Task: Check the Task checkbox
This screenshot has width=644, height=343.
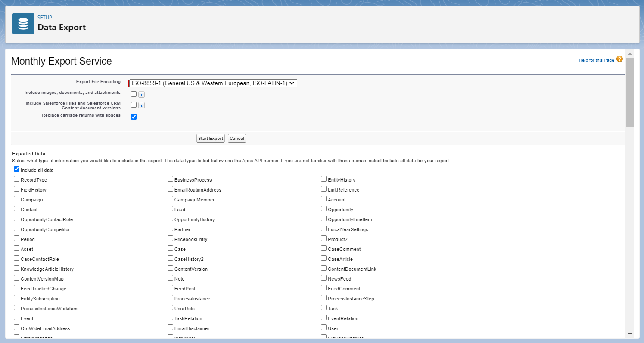Action: click(x=324, y=308)
